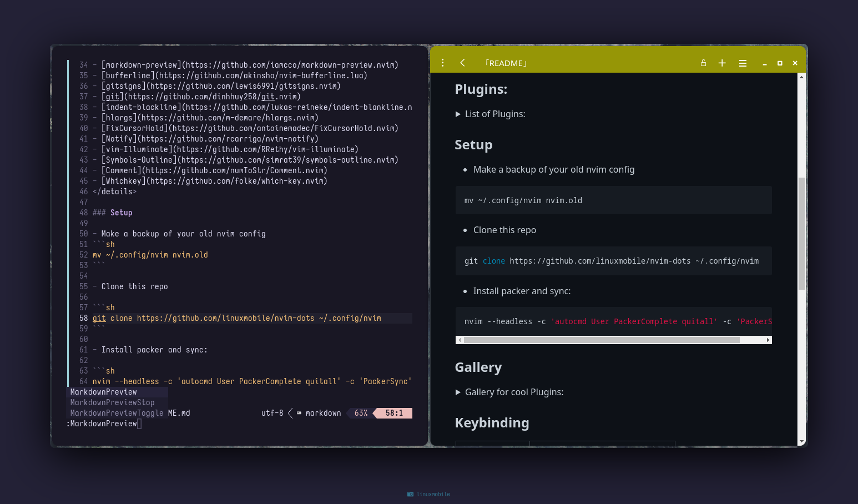858x504 pixels.
Task: Click line 38 indent-blackline link in editor
Action: 256,107
